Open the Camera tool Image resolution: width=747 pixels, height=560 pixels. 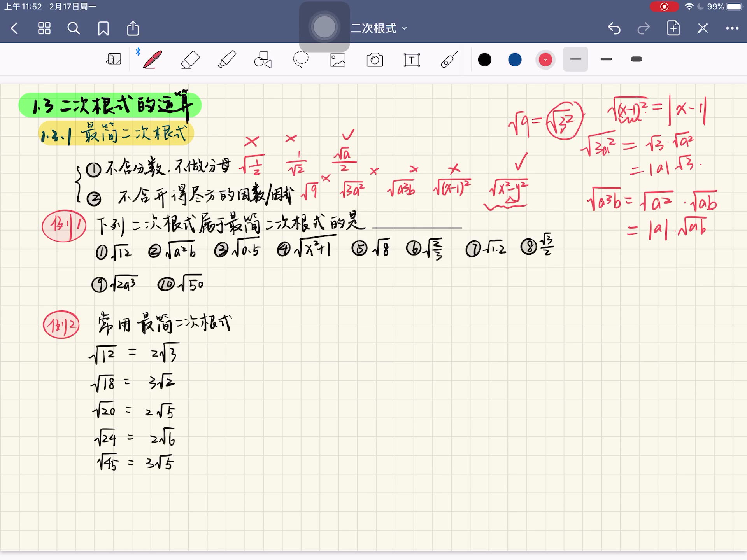coord(375,60)
